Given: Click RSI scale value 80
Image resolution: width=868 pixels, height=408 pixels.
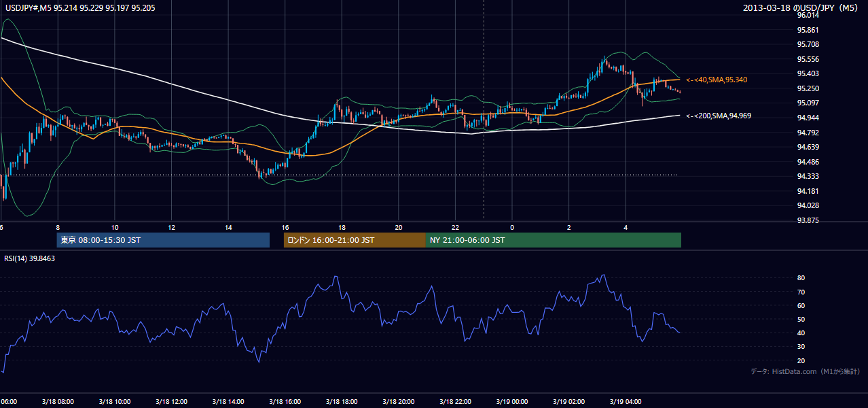Looking at the screenshot, I should [x=801, y=278].
